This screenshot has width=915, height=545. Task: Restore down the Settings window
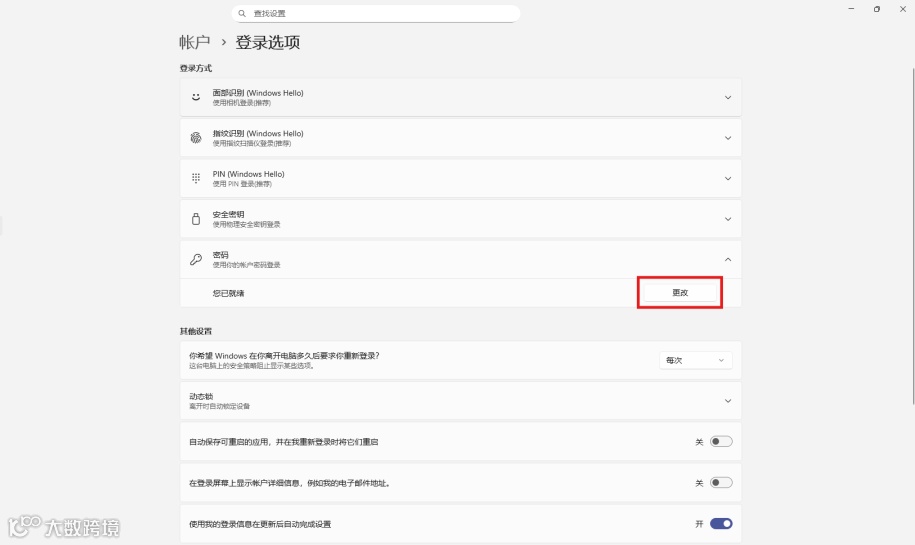click(x=876, y=9)
